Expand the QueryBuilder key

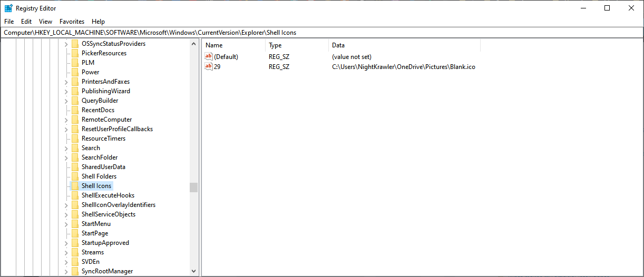pos(66,101)
